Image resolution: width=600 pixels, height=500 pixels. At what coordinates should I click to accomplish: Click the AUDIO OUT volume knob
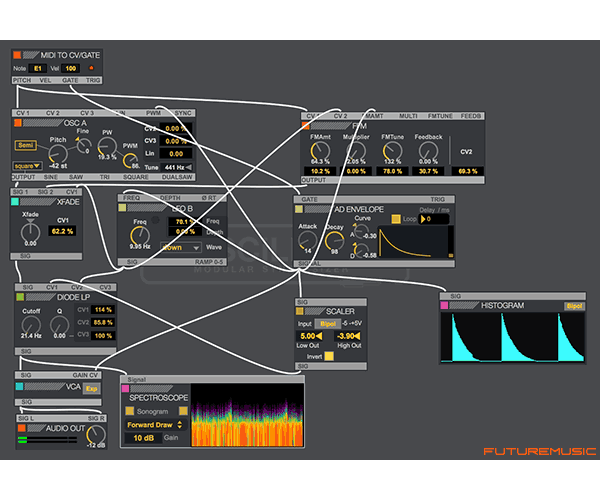click(96, 434)
